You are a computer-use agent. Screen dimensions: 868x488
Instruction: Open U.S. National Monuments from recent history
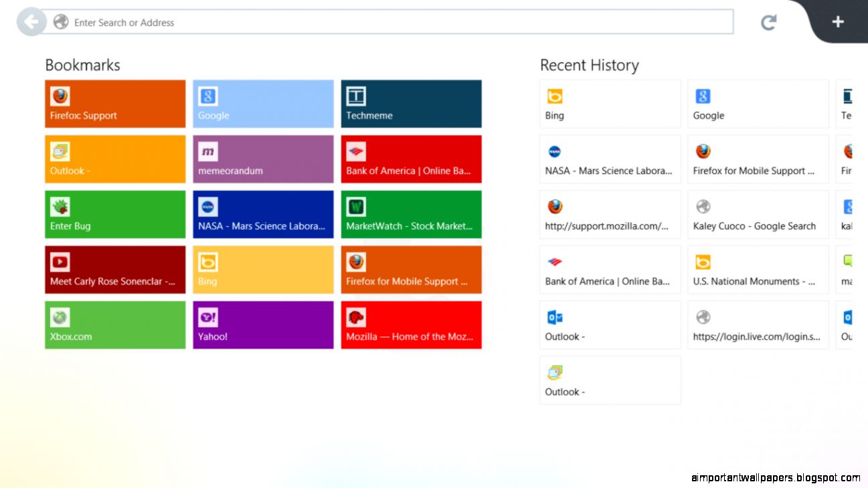click(x=757, y=269)
